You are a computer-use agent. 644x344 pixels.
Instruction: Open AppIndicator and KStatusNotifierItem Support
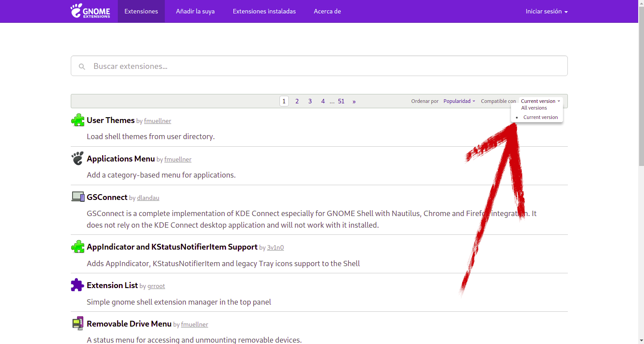(x=172, y=246)
